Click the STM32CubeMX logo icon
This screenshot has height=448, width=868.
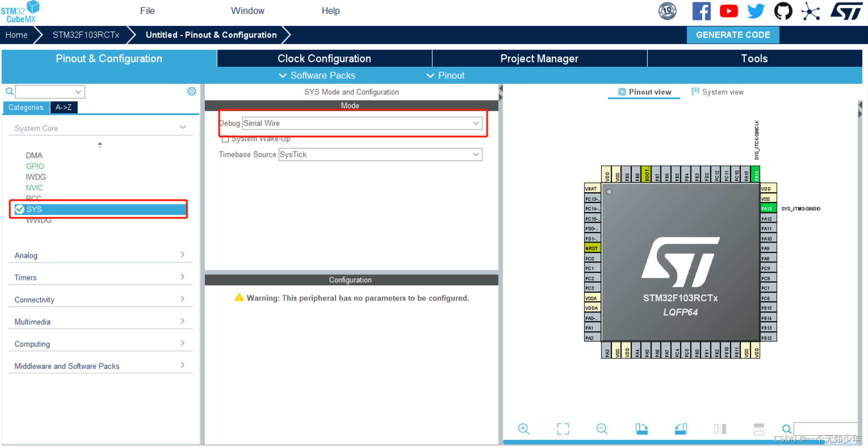click(x=20, y=12)
